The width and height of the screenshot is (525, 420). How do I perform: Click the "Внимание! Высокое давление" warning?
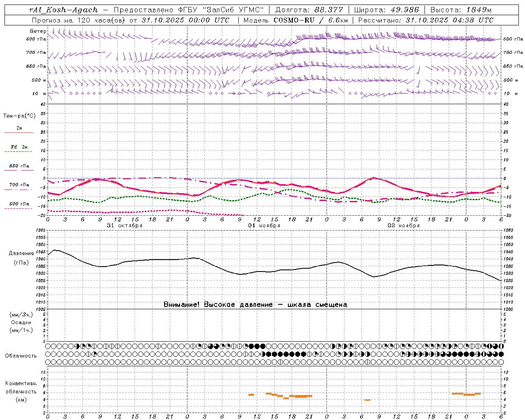[218, 305]
